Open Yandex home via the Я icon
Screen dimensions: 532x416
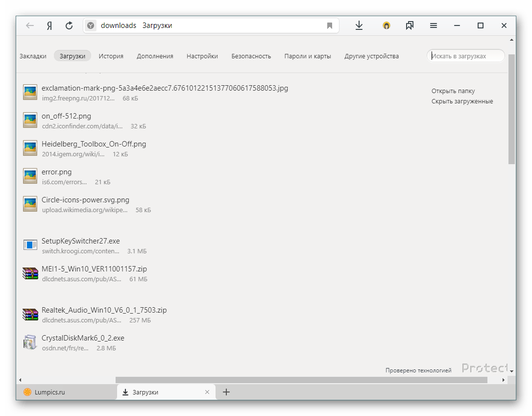tap(49, 25)
